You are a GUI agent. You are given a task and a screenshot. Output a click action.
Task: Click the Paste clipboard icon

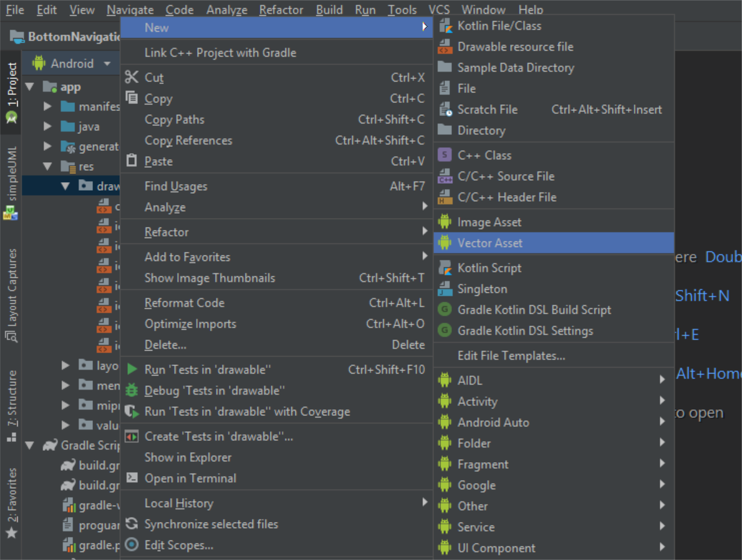coord(132,160)
